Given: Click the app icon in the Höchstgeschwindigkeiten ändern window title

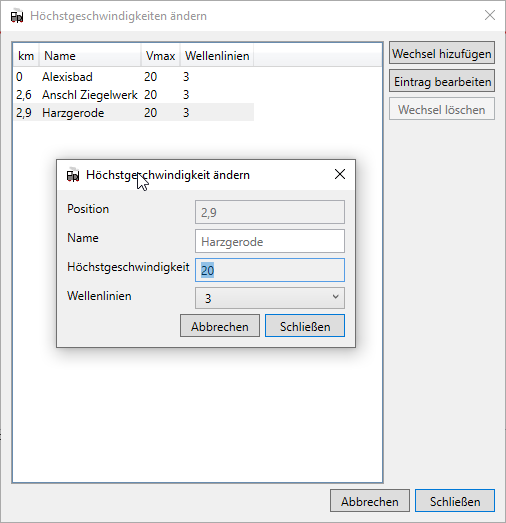Looking at the screenshot, I should coord(17,16).
